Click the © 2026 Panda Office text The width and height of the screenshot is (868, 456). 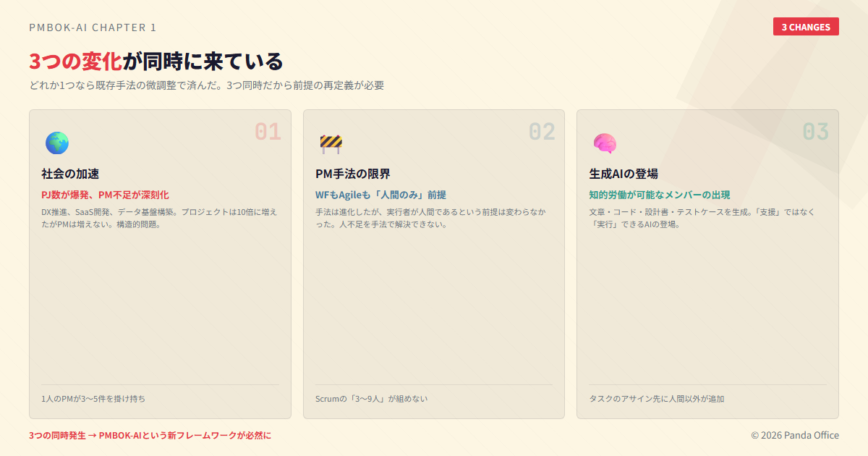click(794, 435)
